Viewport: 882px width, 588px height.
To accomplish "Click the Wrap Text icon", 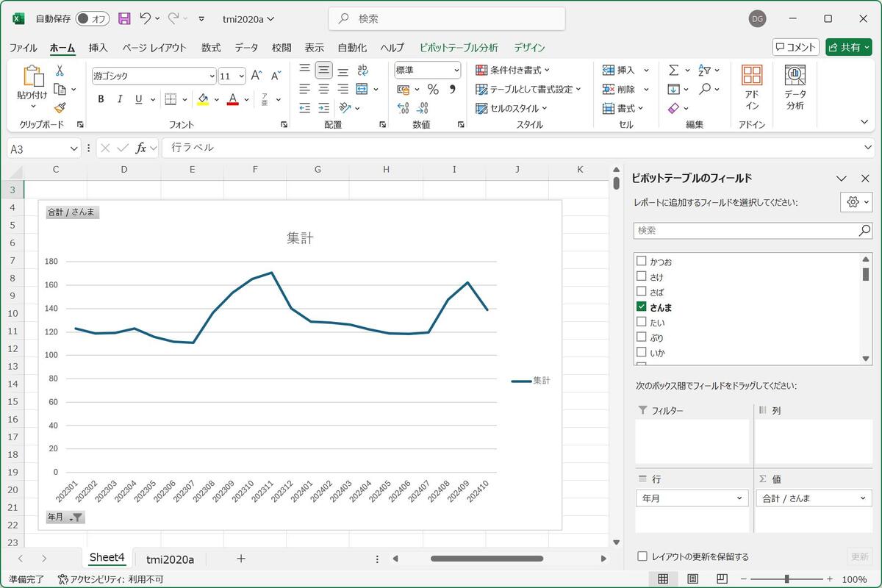I will click(362, 71).
